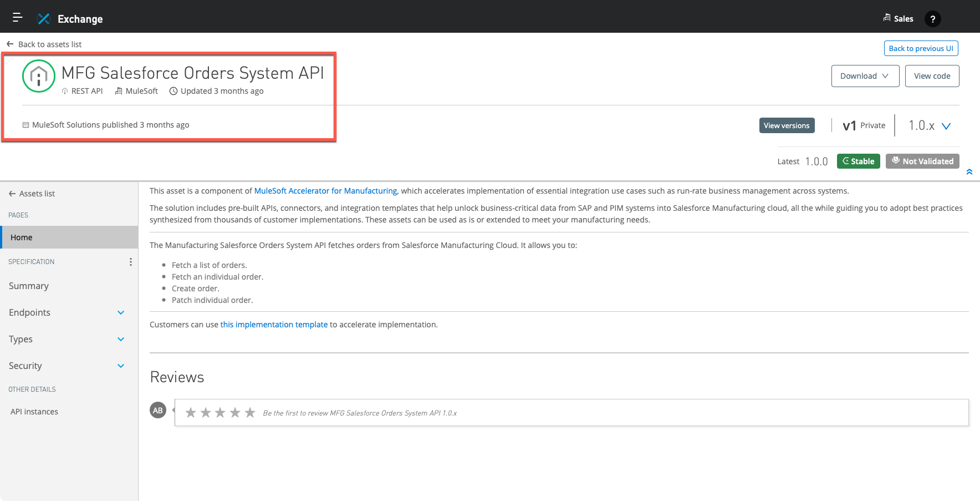Click the MuleSoft organization icon
Image resolution: width=980 pixels, height=501 pixels.
pos(119,91)
